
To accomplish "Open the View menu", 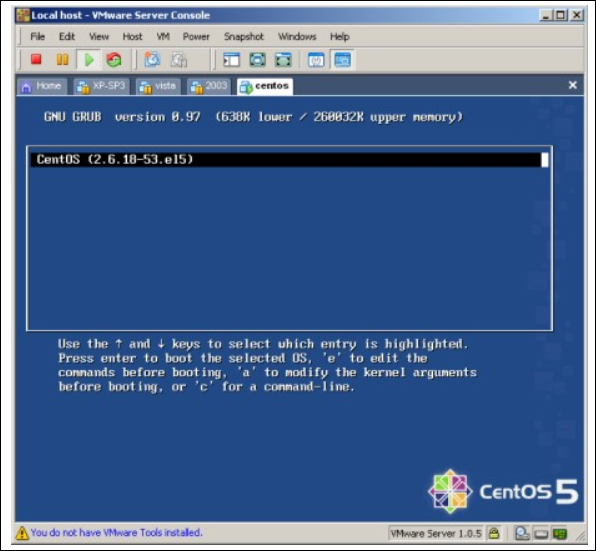I will point(99,36).
